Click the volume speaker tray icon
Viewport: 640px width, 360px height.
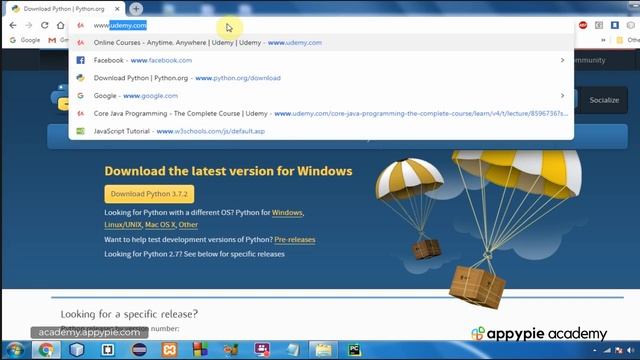(x=631, y=350)
